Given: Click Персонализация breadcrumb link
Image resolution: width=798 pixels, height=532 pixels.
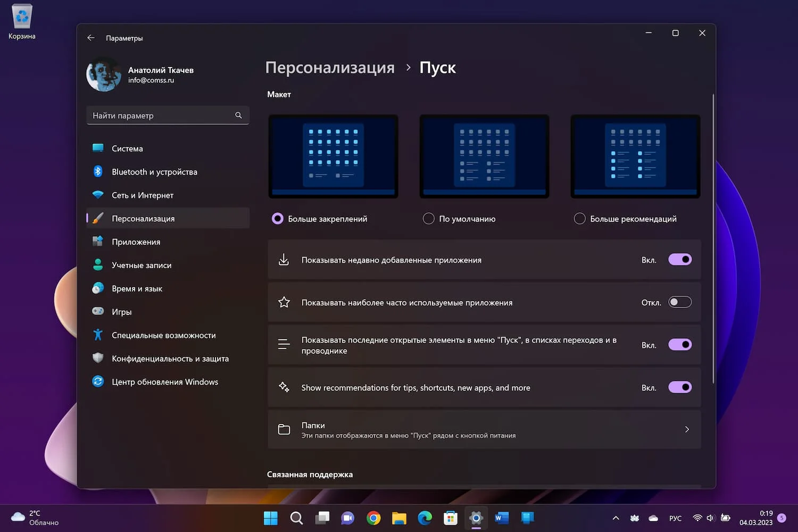Looking at the screenshot, I should pyautogui.click(x=330, y=68).
